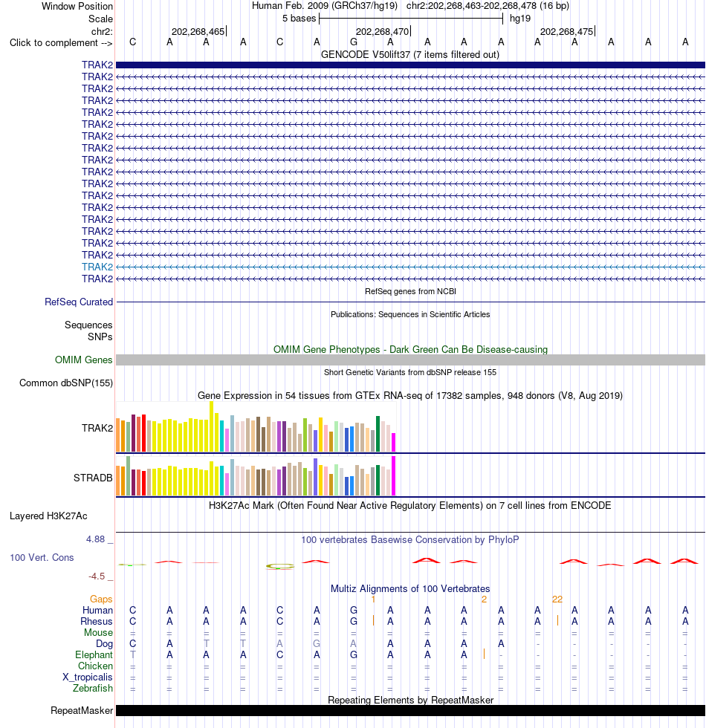The width and height of the screenshot is (706, 728).
Task: Click the green bar in the TRAK2 expression chart
Action: click(x=378, y=434)
